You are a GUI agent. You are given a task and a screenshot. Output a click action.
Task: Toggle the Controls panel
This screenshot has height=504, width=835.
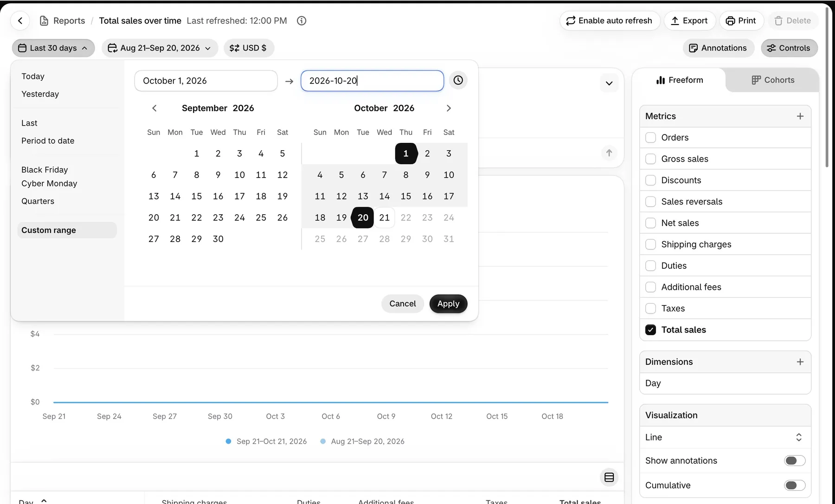pos(789,48)
